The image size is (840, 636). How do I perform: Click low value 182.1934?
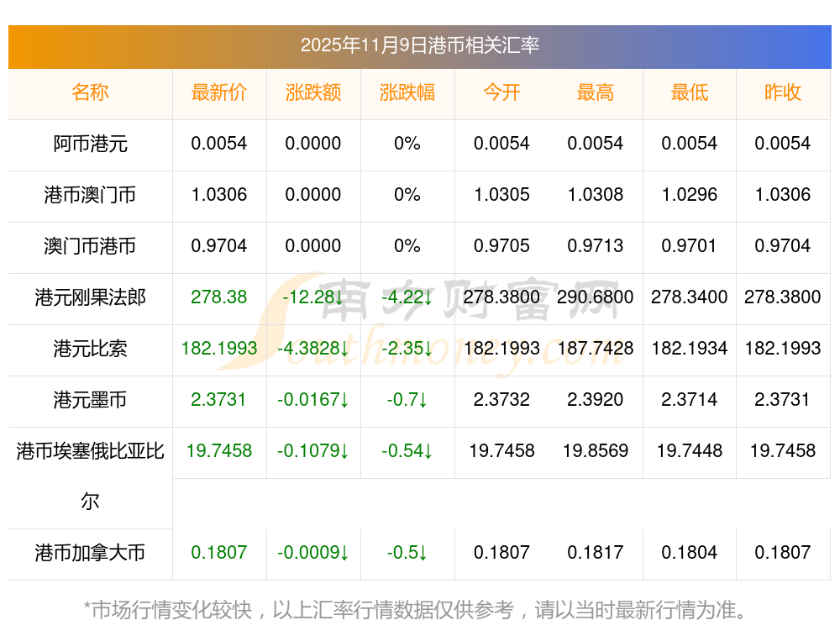point(690,349)
